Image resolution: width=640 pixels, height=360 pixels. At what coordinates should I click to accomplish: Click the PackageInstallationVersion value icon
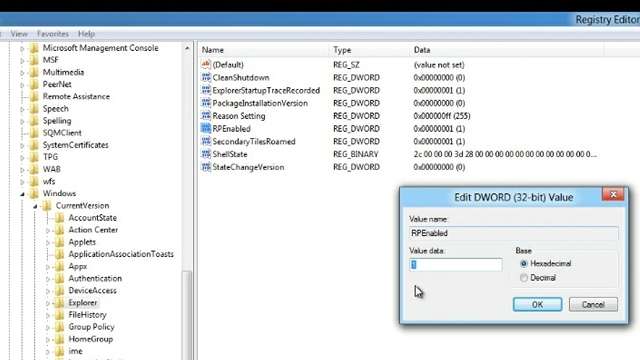[206, 103]
